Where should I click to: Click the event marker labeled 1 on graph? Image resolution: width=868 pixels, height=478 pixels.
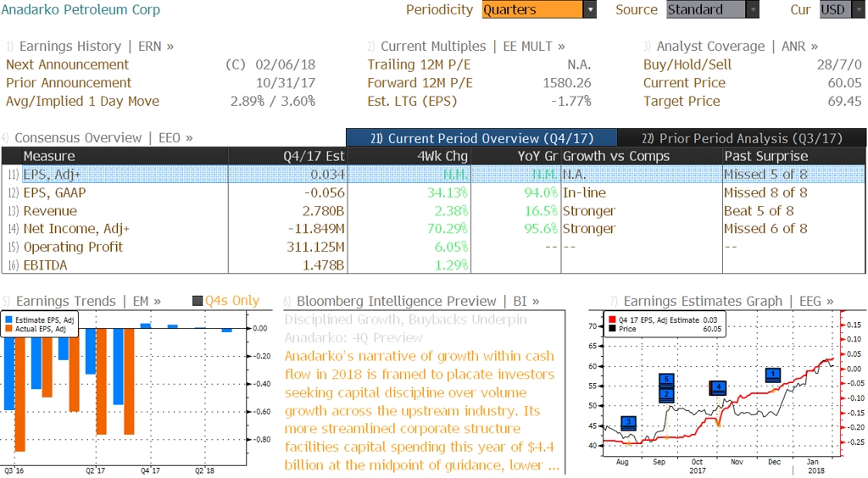(x=773, y=375)
